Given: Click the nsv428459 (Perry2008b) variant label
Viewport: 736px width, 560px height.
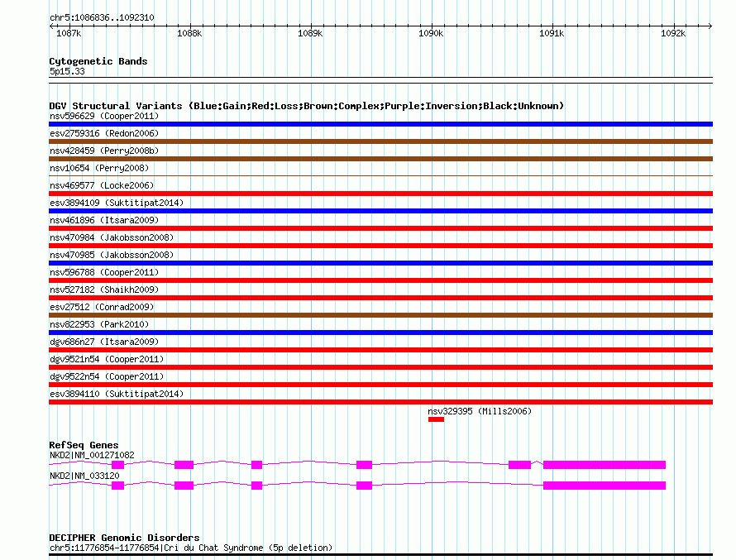Looking at the screenshot, I should pos(103,151).
